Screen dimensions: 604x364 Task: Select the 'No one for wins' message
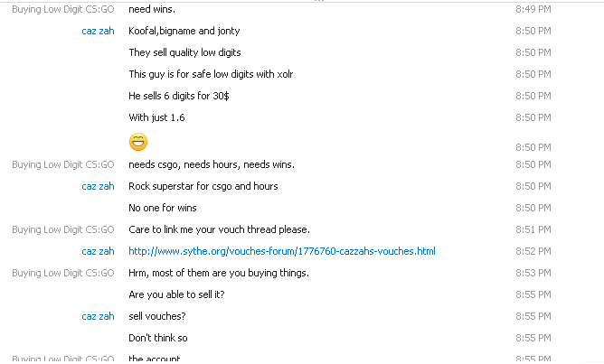click(x=163, y=208)
